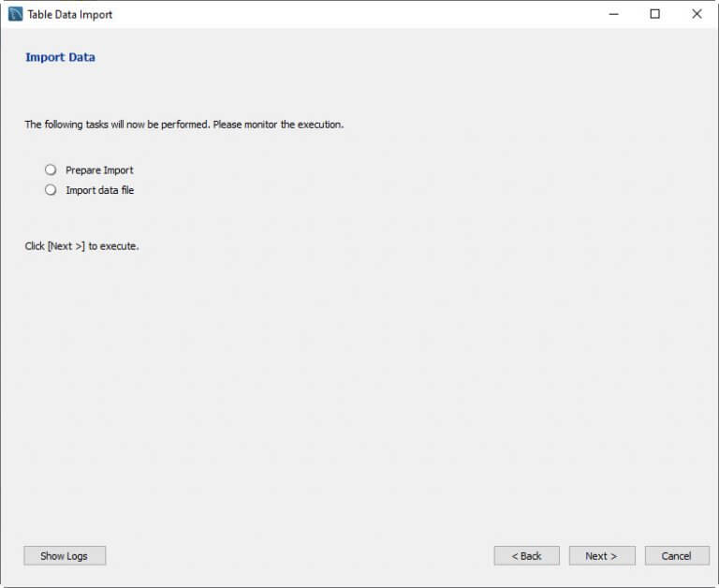Click the Table Data Import window title text
Viewport: 719px width, 588px height.
[70, 14]
